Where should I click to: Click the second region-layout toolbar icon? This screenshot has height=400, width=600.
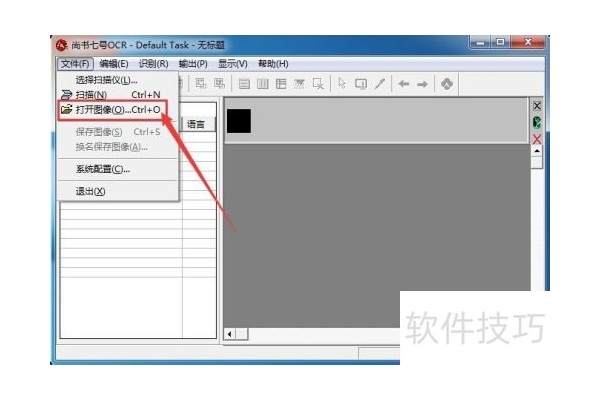click(219, 83)
